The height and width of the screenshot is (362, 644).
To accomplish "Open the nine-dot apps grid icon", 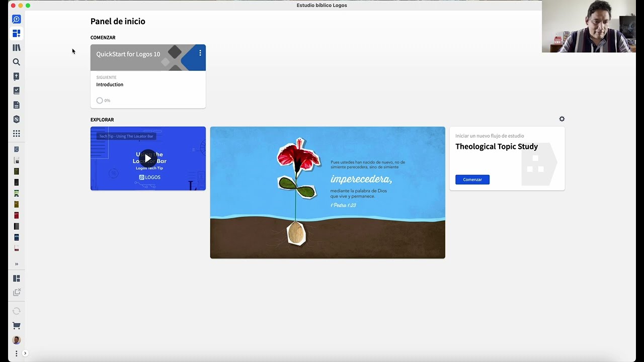I will pyautogui.click(x=17, y=134).
